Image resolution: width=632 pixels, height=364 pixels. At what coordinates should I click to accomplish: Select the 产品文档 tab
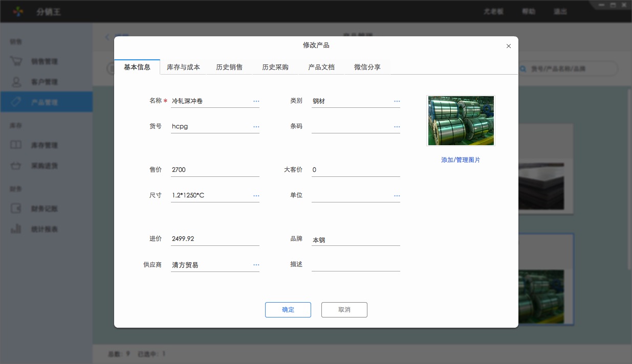321,67
